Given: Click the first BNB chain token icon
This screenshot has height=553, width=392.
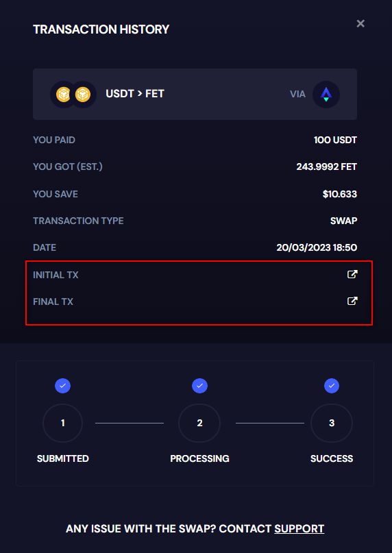Looking at the screenshot, I should pos(64,95).
